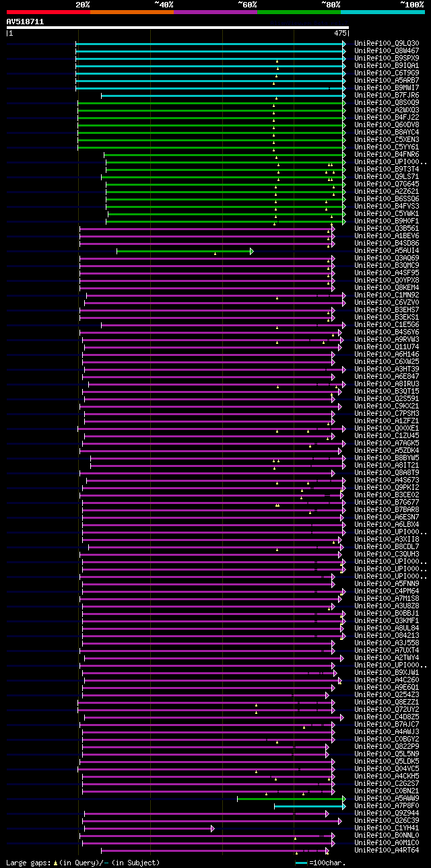Open hit UniRef100_A9RVW3
Viewport: 431px width, 868px height.
point(387,340)
